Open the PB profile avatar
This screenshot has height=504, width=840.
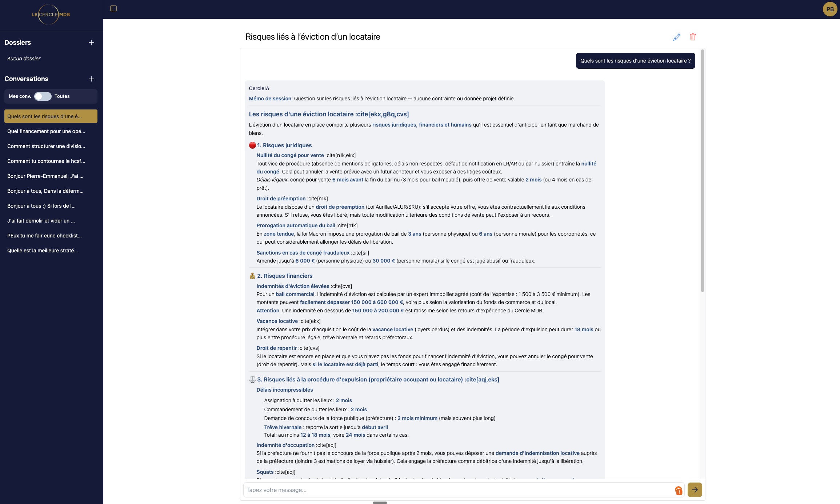click(830, 9)
